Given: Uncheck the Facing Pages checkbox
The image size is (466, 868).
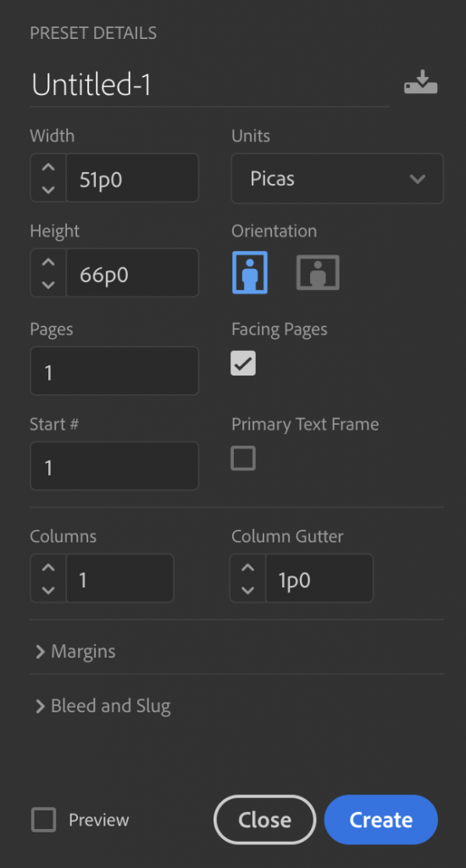Looking at the screenshot, I should [x=243, y=363].
